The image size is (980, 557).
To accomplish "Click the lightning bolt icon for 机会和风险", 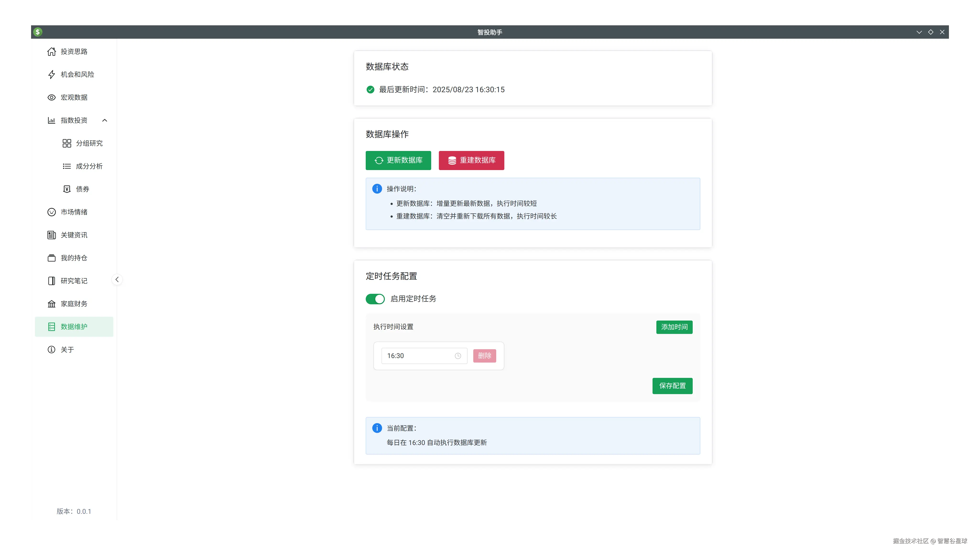I will click(51, 75).
